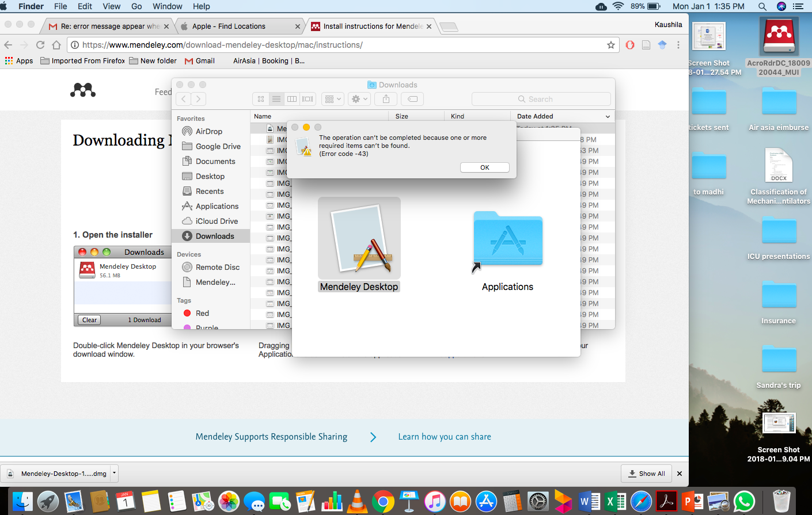Sort Finder list by Date Added column
This screenshot has width=812, height=515.
[x=563, y=116]
